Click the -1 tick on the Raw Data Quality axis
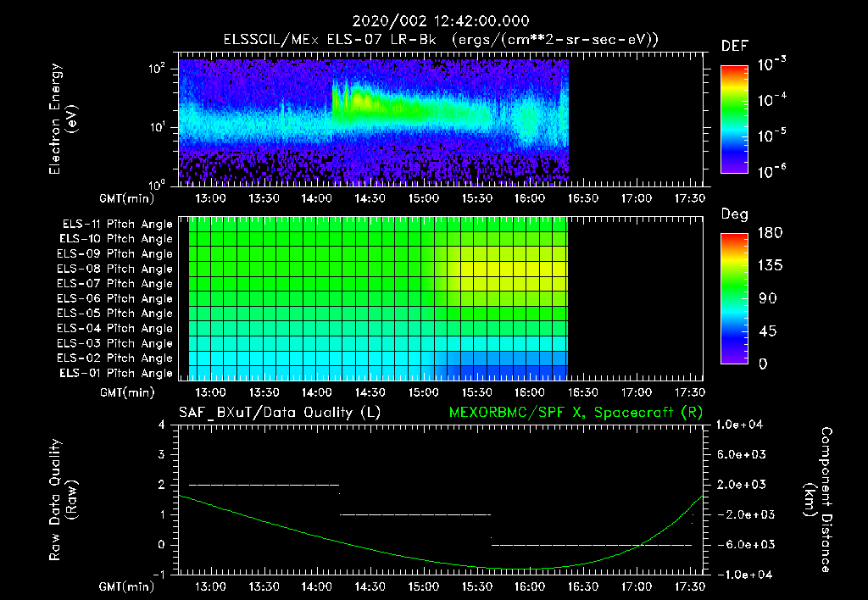The width and height of the screenshot is (868, 600). point(159,575)
